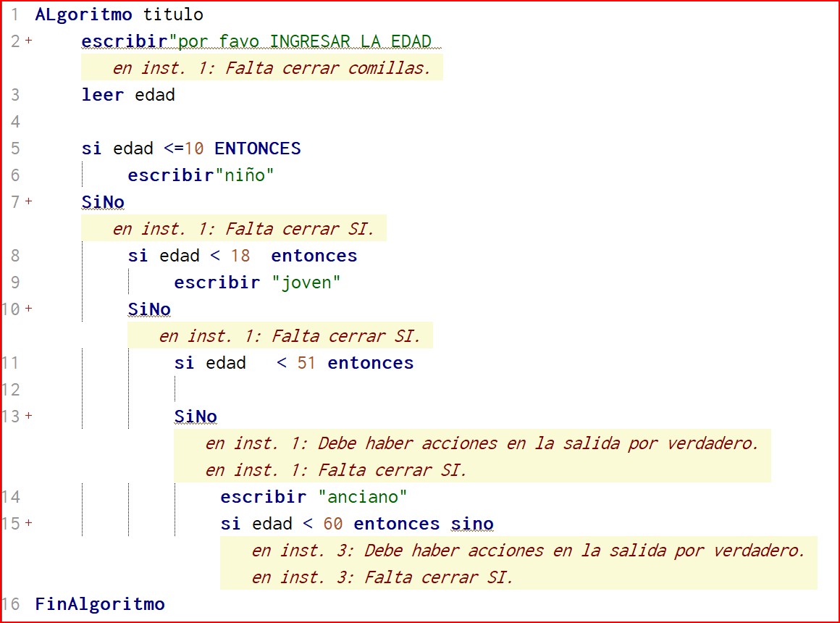The height and width of the screenshot is (623, 840).
Task: Click the number 51 on line 11
Action: click(306, 363)
